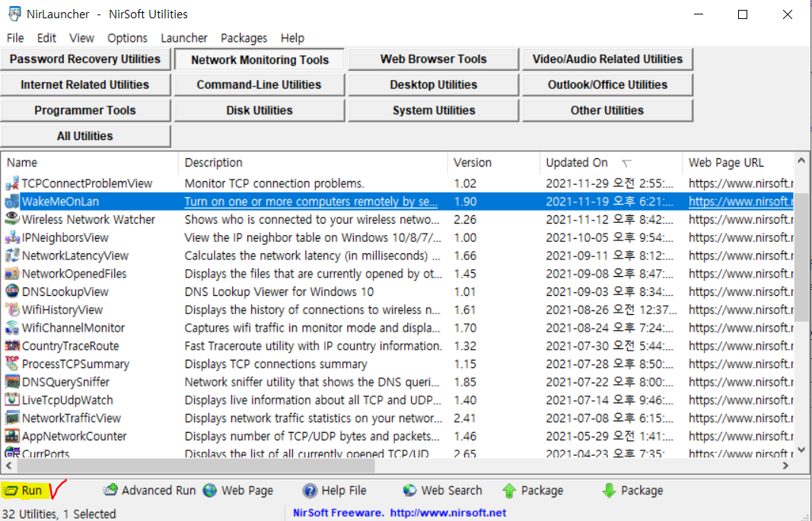Click the NetworkTrafficView icon
This screenshot has width=812, height=521.
coord(12,418)
